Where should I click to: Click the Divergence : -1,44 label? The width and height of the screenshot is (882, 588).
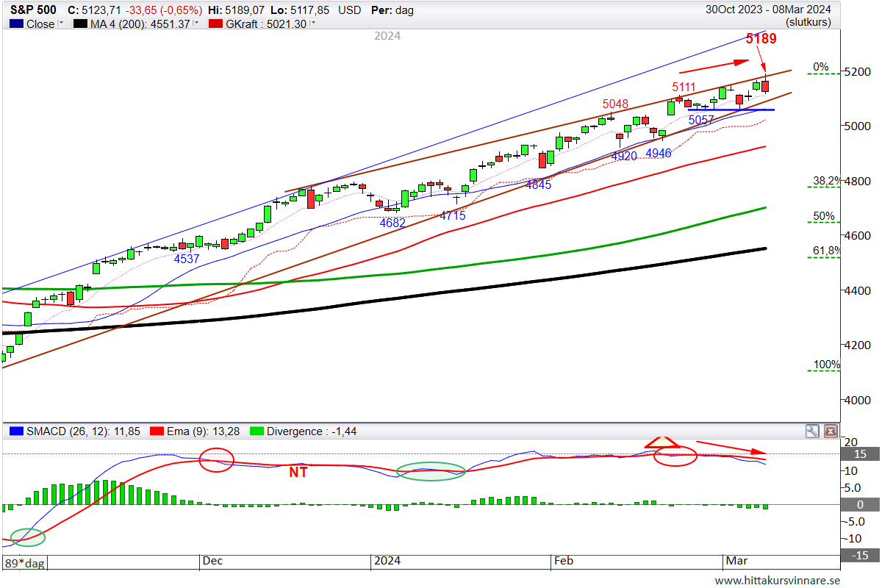(x=312, y=431)
